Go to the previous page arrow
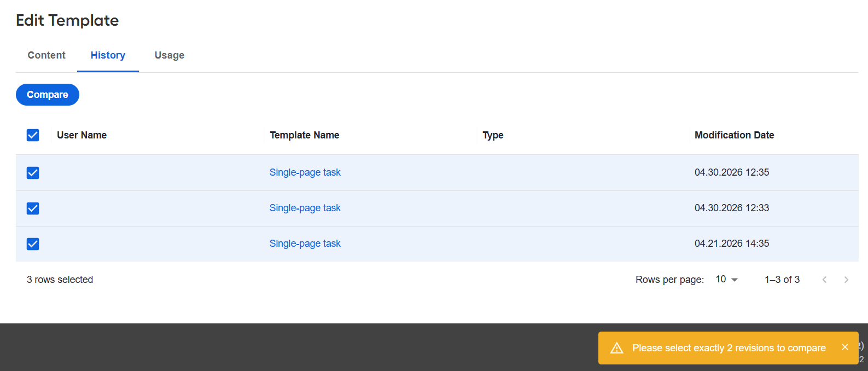This screenshot has height=371, width=868. [x=824, y=280]
